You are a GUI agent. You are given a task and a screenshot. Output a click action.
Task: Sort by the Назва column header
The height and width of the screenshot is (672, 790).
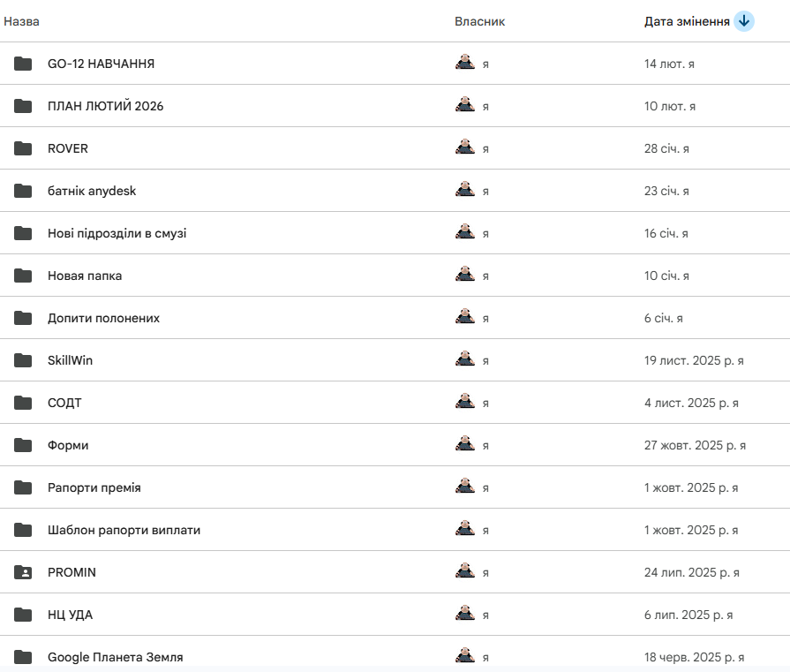click(22, 21)
